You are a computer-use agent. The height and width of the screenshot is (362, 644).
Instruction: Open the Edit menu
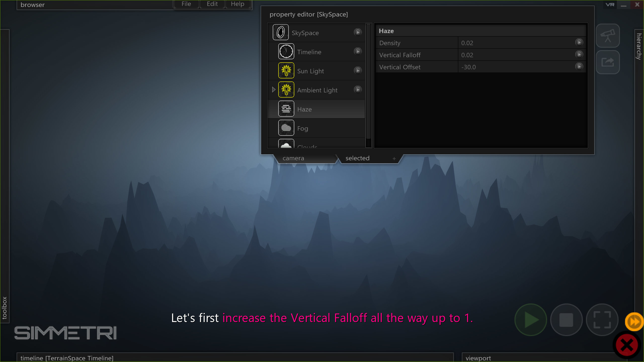[x=212, y=4]
